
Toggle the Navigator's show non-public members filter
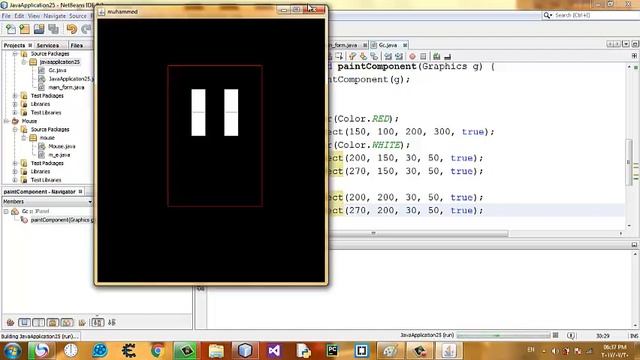tap(53, 322)
